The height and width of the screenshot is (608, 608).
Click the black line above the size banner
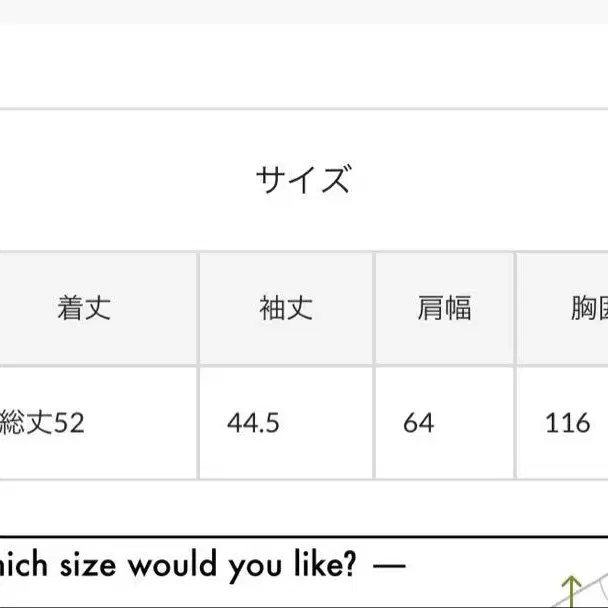pos(304,537)
